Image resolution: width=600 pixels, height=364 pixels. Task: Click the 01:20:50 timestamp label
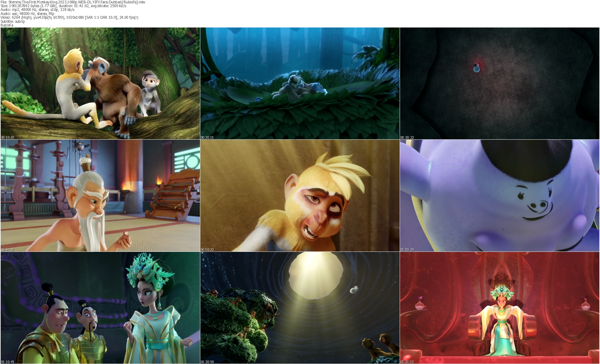[207, 362]
